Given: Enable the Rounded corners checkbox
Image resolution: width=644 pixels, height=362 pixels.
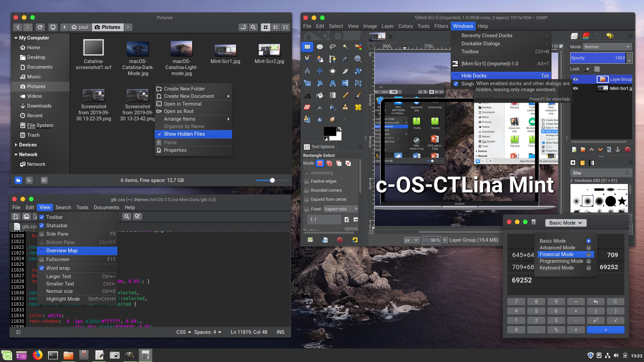Looking at the screenshot, I should click(x=307, y=190).
